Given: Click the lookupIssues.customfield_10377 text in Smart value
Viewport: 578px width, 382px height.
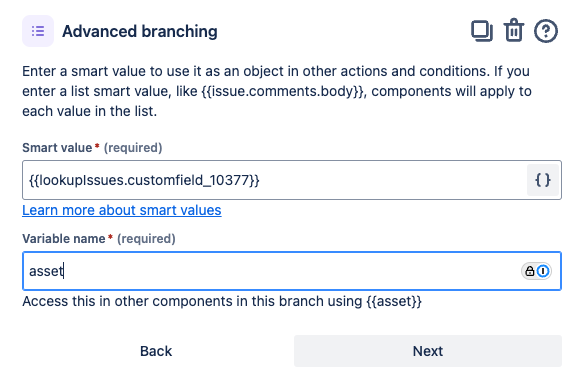Looking at the screenshot, I should point(144,180).
